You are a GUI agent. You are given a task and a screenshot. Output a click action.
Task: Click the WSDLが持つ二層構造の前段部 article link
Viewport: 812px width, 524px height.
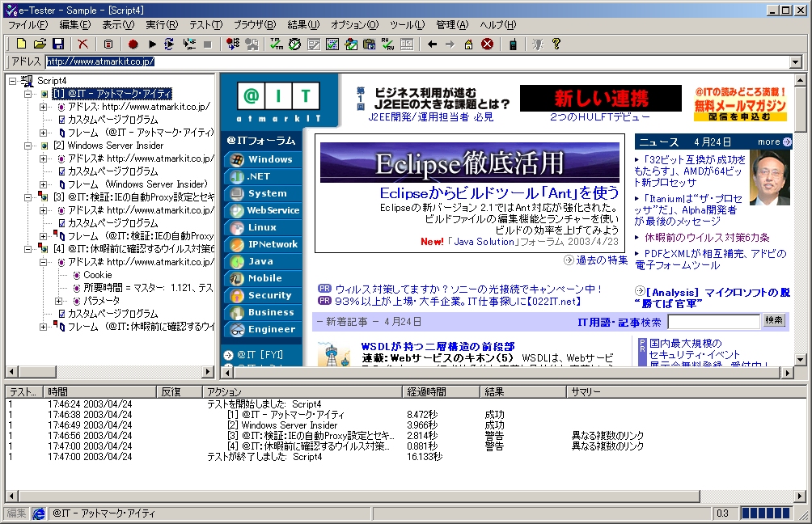(438, 346)
